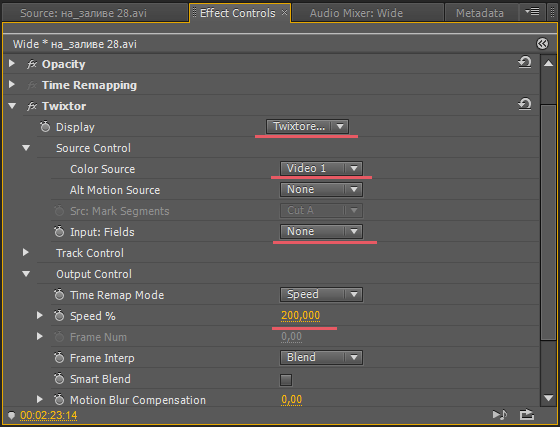
Task: Reset the Opacity effect
Action: point(525,62)
